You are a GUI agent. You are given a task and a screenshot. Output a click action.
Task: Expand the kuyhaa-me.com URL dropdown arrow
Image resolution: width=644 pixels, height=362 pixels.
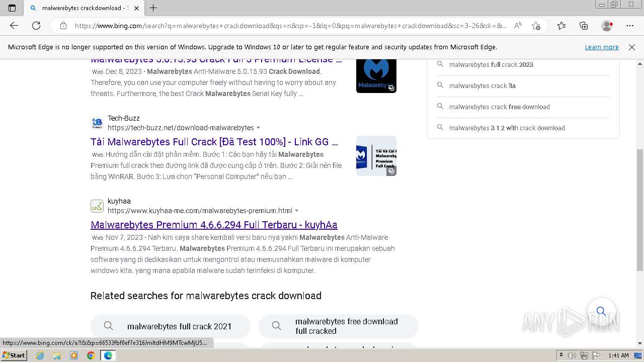click(x=297, y=211)
